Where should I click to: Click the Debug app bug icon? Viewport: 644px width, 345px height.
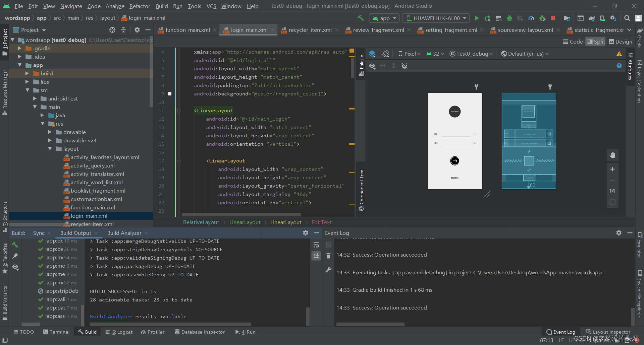coord(509,18)
